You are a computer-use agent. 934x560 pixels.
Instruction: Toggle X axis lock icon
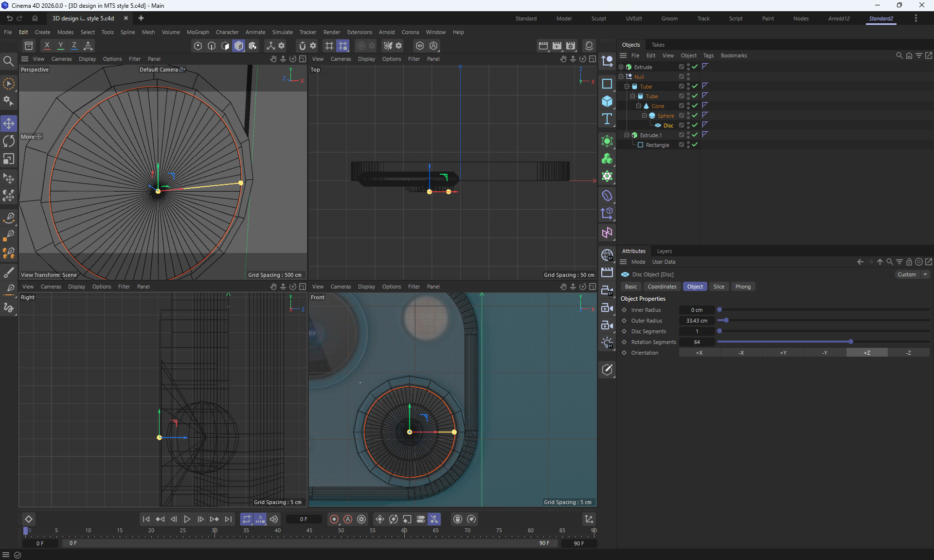point(47,46)
